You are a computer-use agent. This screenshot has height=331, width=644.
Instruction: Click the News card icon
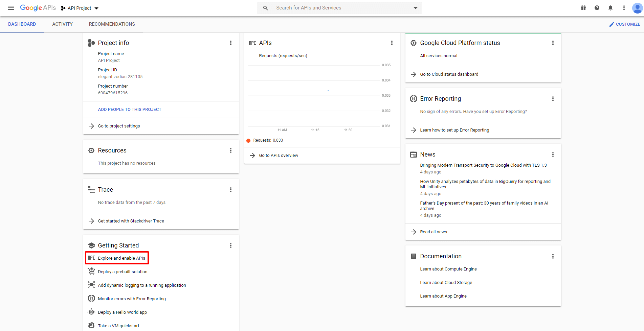click(x=414, y=155)
